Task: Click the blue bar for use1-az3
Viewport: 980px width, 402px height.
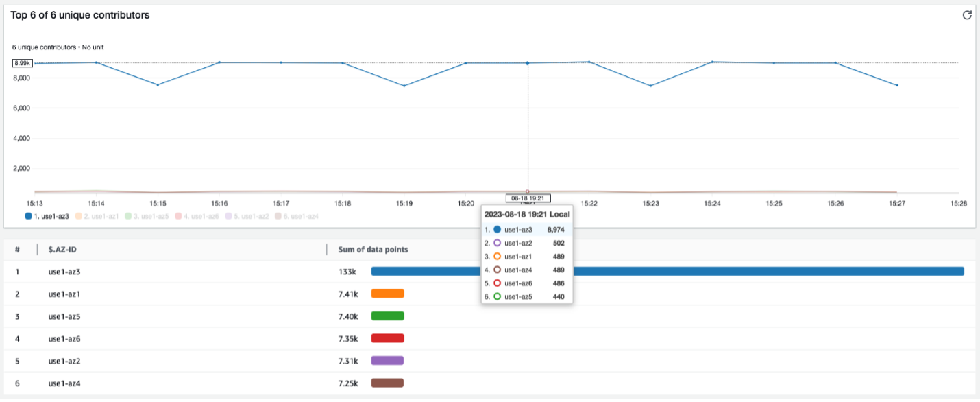Action: (667, 272)
